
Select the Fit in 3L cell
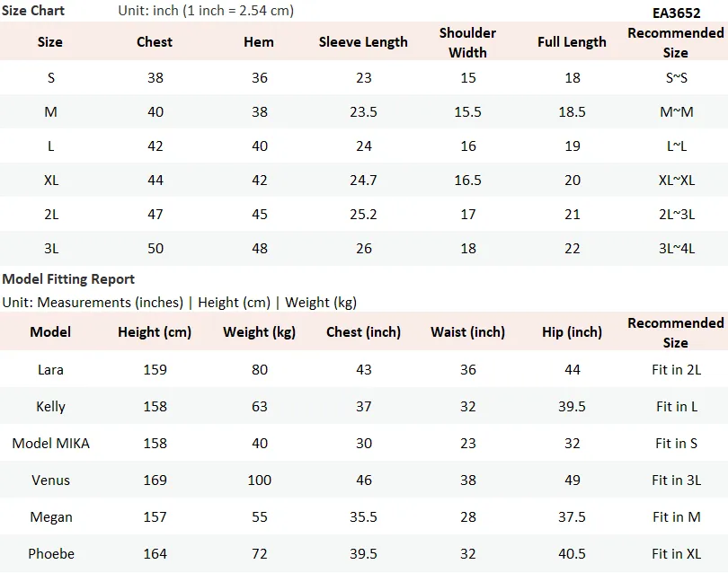[x=677, y=480]
